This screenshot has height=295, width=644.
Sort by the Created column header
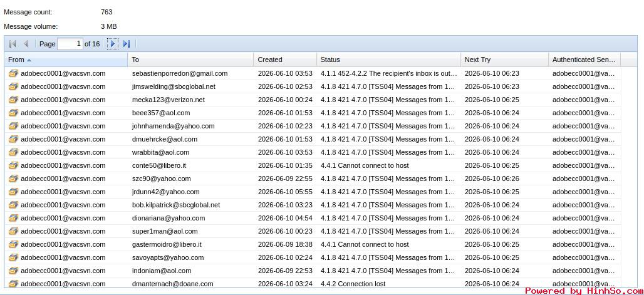(285, 60)
